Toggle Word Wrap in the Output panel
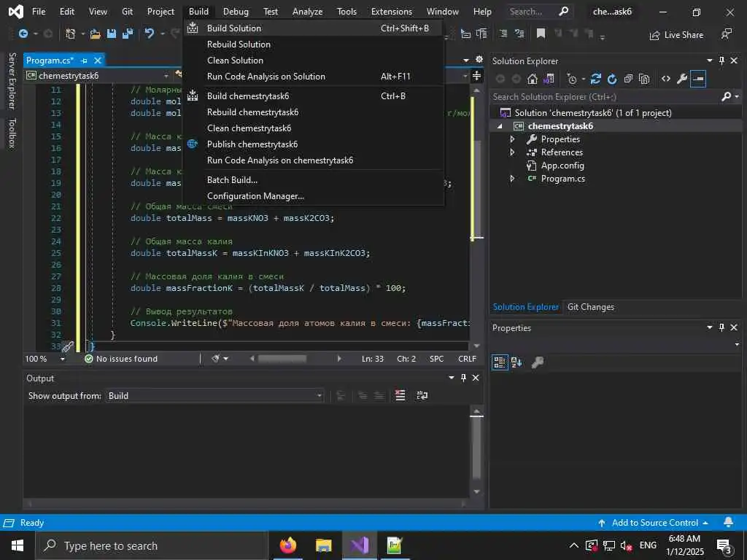747x560 pixels. [422, 395]
